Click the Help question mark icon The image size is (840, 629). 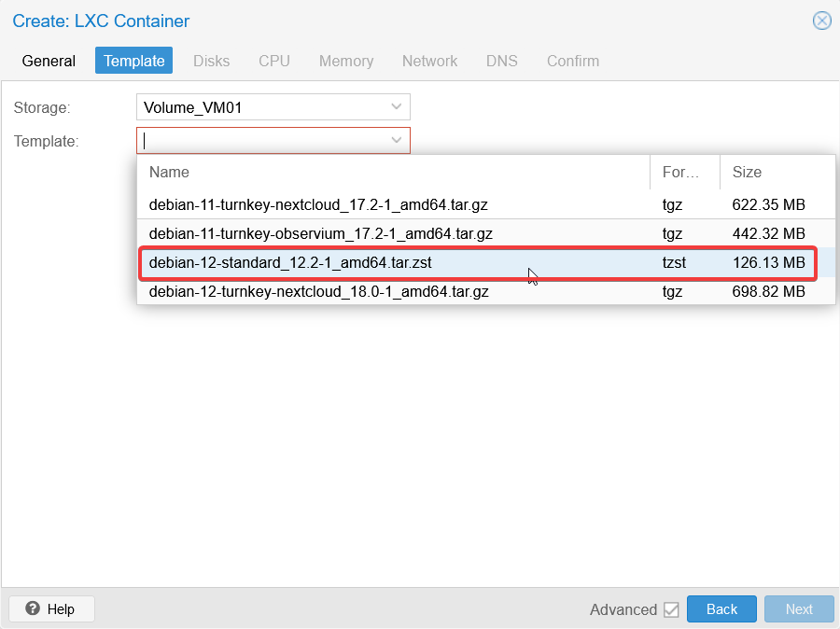[x=33, y=608]
